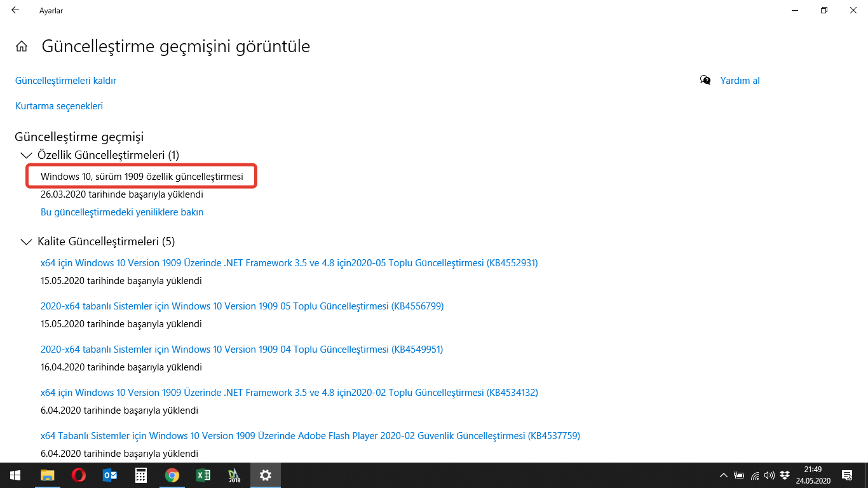The width and height of the screenshot is (868, 488).
Task: Open Excel from the taskbar
Action: 203,475
